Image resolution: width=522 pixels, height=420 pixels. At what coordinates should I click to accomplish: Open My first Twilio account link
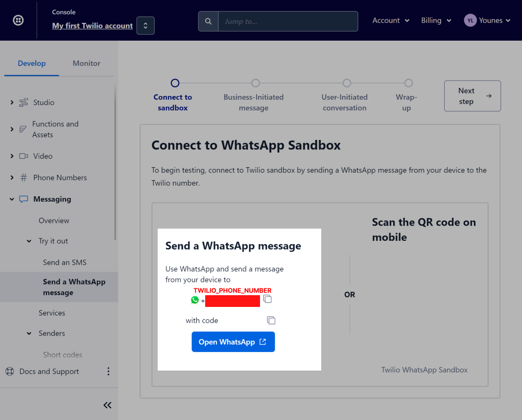click(92, 25)
